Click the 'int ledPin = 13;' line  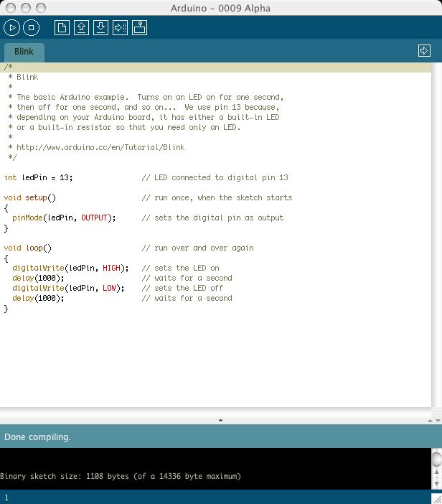[39, 177]
